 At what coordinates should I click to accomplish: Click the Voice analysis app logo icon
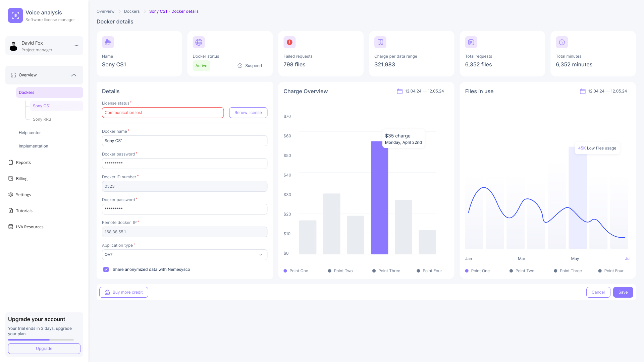(15, 15)
